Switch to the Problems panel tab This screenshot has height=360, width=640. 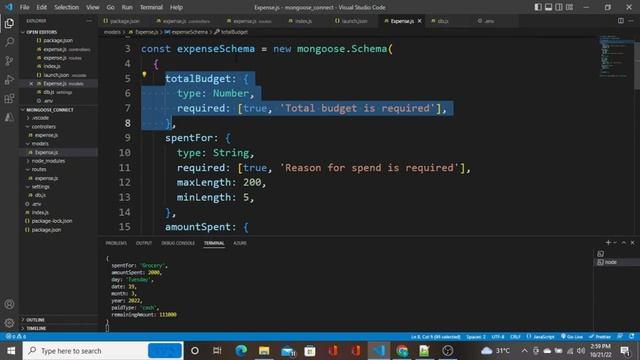click(x=116, y=243)
